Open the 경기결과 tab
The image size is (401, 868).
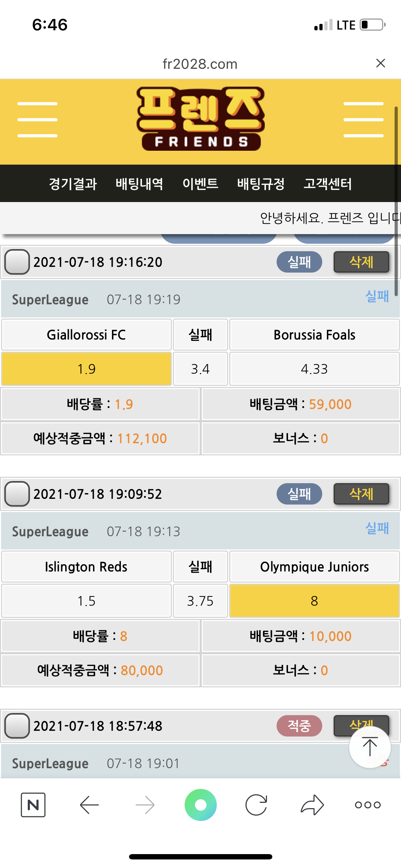coord(73,184)
